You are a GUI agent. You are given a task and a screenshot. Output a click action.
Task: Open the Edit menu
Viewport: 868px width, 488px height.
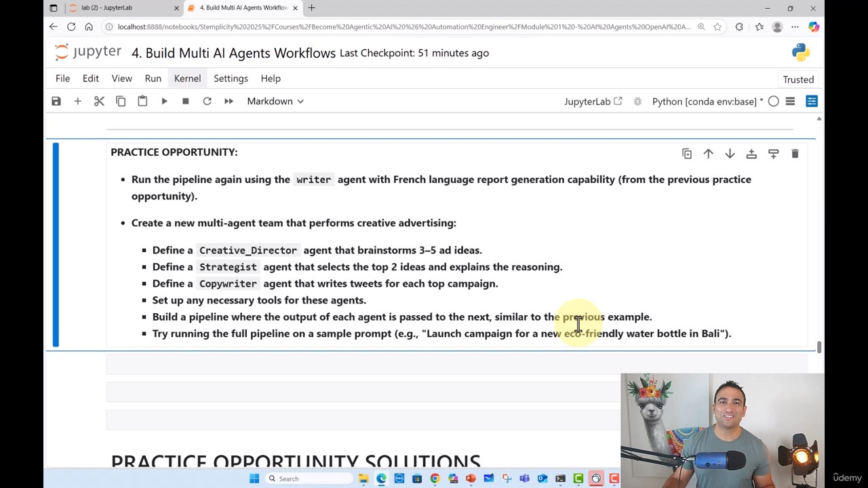click(x=91, y=79)
